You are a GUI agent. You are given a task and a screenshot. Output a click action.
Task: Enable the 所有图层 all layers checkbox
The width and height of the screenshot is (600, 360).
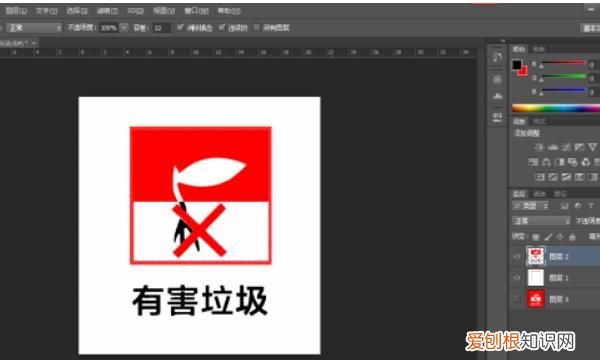257,27
